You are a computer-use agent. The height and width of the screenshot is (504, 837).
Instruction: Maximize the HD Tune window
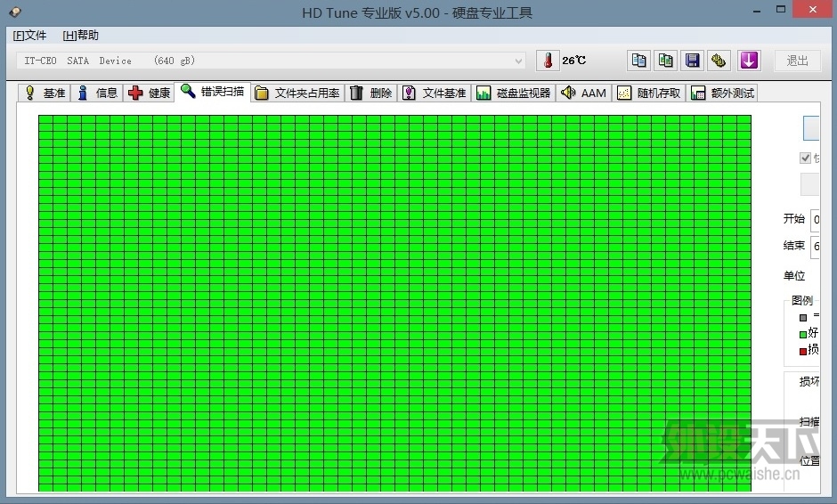(781, 10)
